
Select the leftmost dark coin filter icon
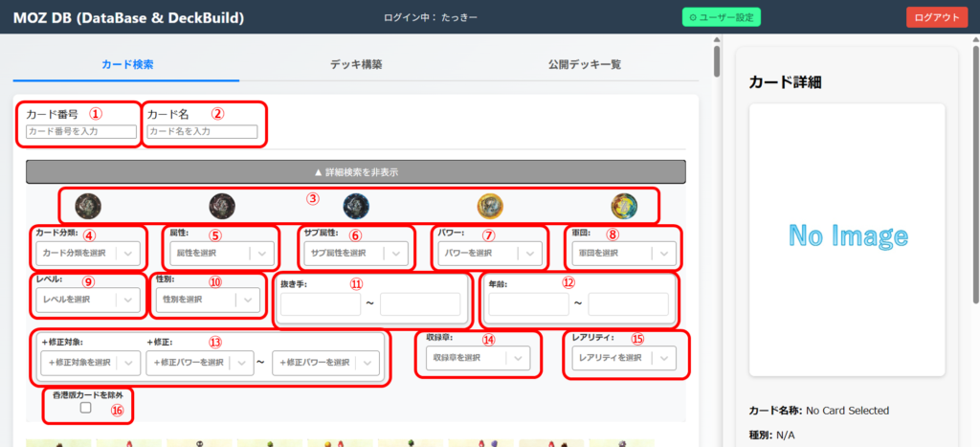coord(88,204)
